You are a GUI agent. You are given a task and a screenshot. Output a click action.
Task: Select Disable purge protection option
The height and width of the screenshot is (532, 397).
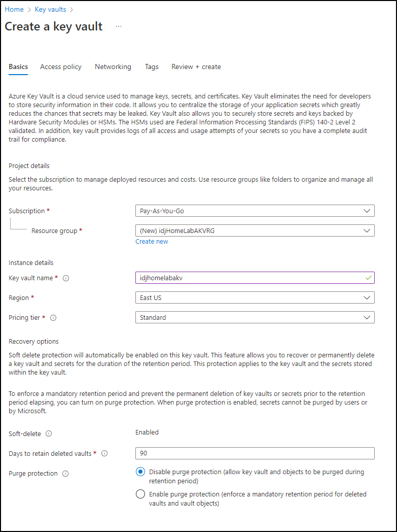click(x=140, y=472)
